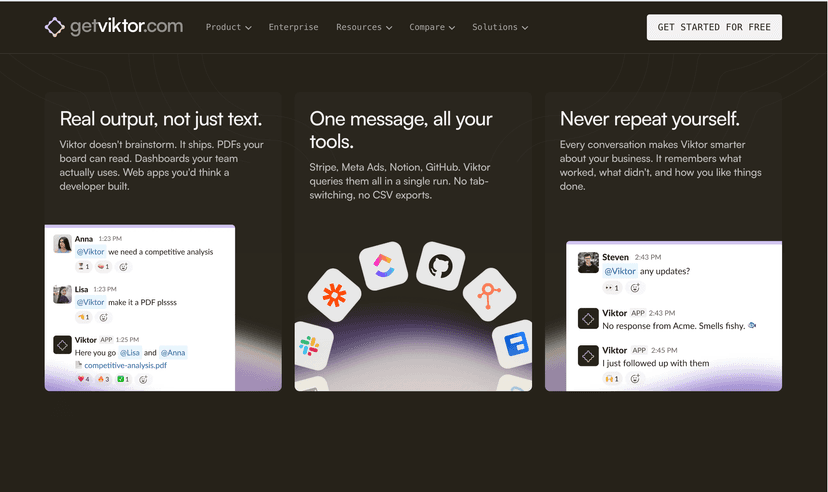Viewport: 828px width, 492px height.
Task: Toggle the green checkmark reaction
Action: (123, 379)
